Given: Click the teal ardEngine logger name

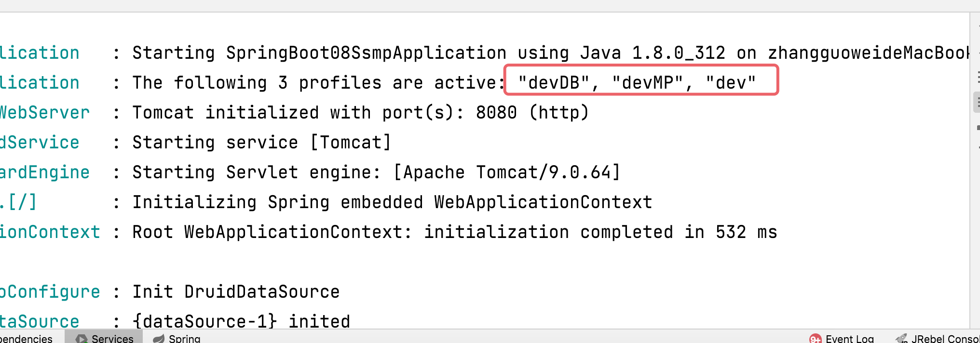Looking at the screenshot, I should click(45, 172).
